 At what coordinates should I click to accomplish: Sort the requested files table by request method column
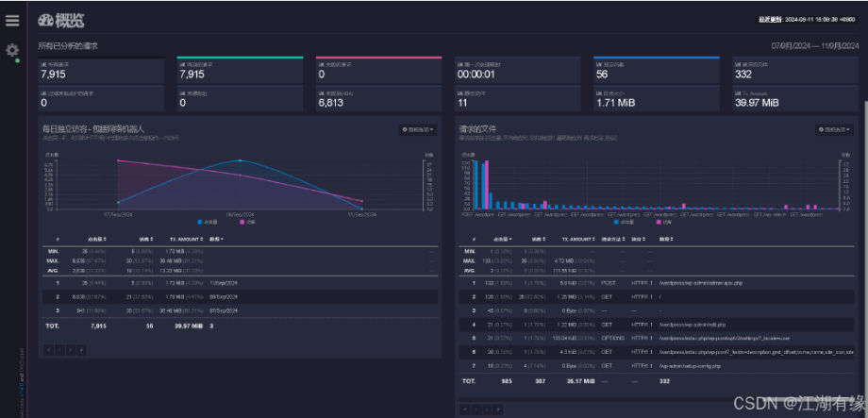(613, 239)
